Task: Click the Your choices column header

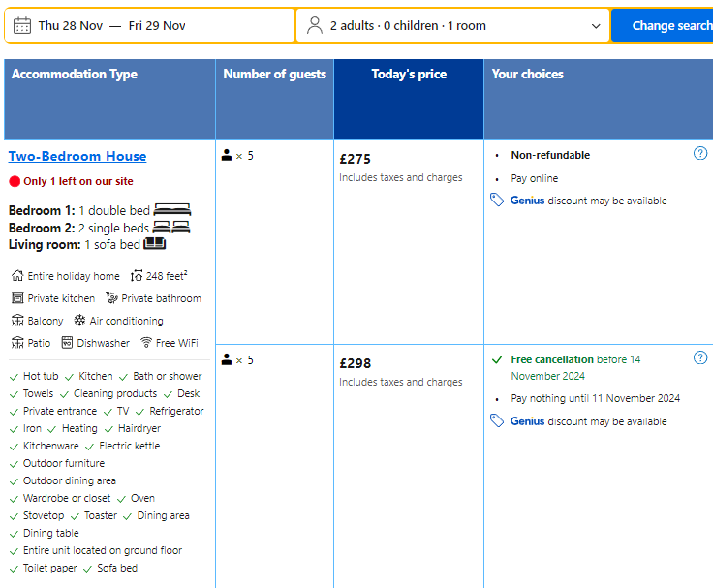Action: click(x=599, y=99)
